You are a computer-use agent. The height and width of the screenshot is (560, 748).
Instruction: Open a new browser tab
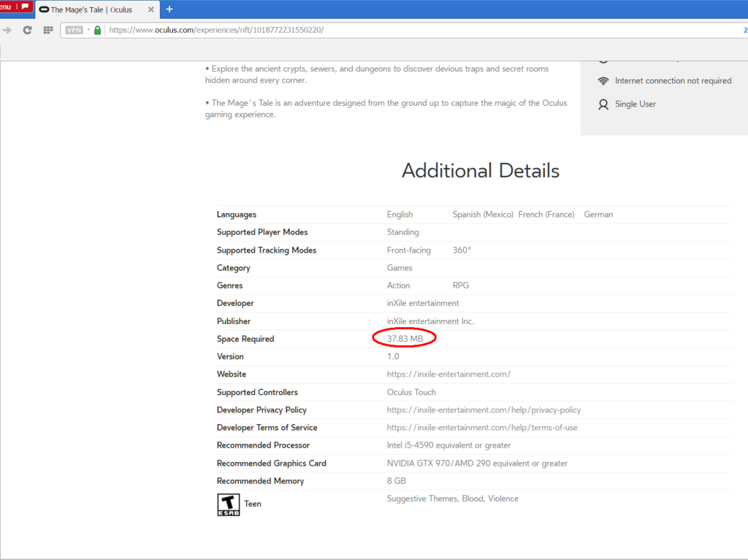tap(169, 9)
